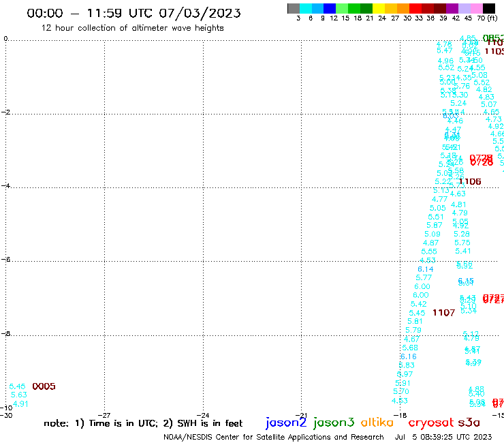504x443 pixels.
Task: Click the '5.87' wave height value
Action: [x=435, y=225]
